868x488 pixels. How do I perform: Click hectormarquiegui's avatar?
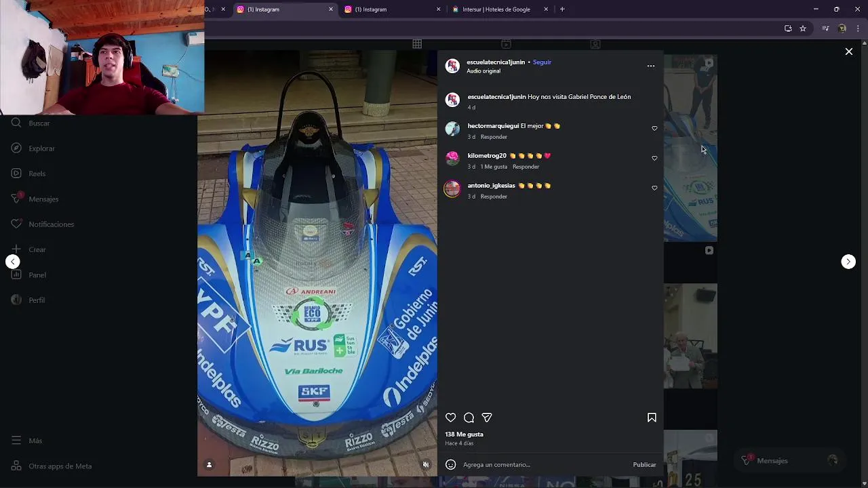coord(452,129)
